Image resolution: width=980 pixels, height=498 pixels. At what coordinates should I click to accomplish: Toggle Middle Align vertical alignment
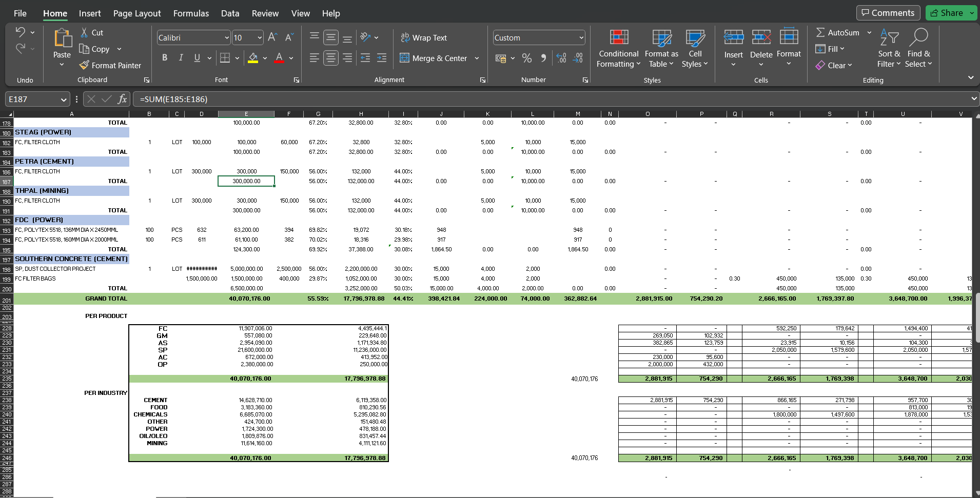pos(331,37)
